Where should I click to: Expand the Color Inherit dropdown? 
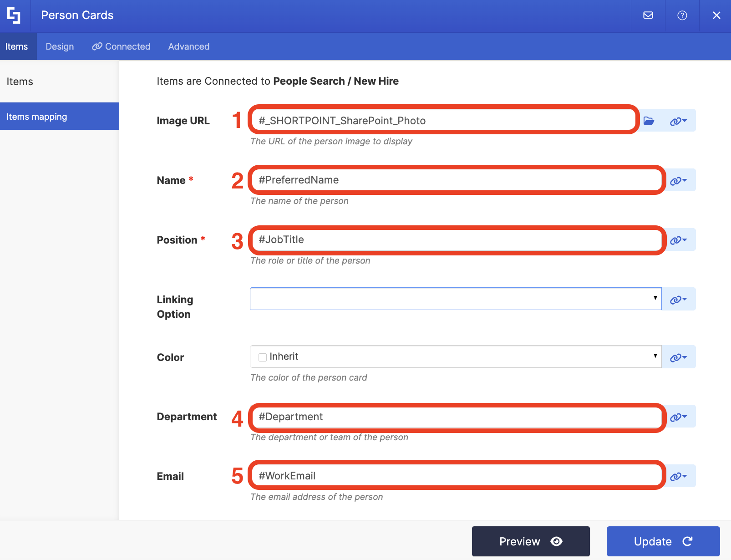click(x=456, y=356)
